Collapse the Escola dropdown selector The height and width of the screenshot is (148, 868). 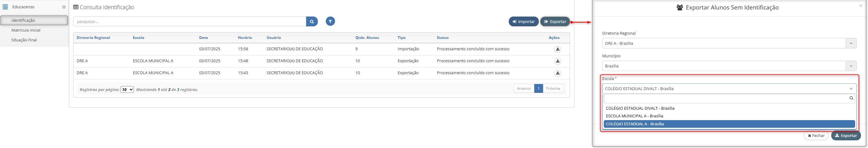coord(729,89)
